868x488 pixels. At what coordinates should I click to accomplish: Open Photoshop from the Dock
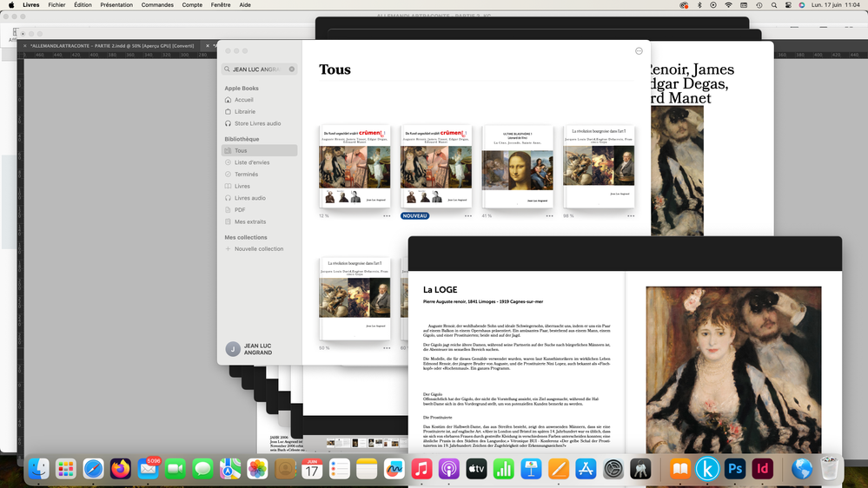click(734, 469)
